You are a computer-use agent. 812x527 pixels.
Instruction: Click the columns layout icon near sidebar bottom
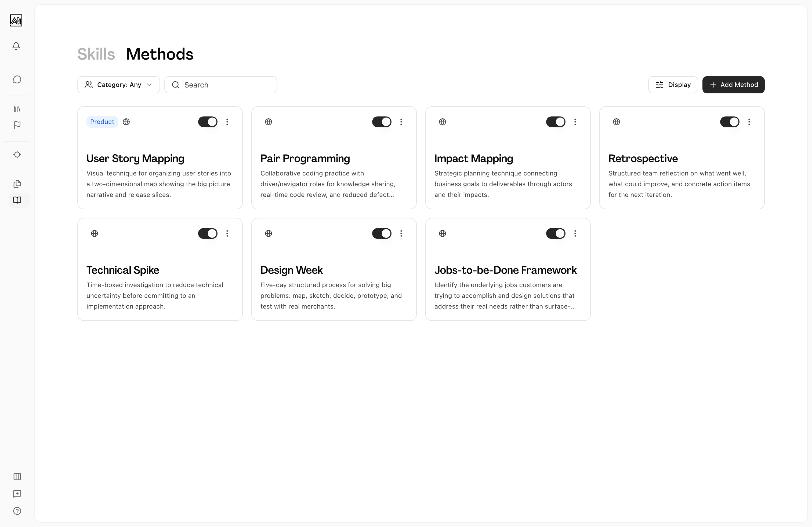(17, 477)
